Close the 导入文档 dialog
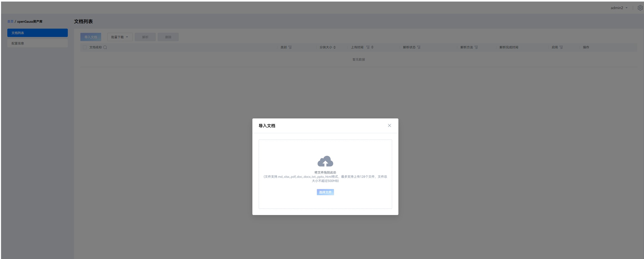 pyautogui.click(x=389, y=125)
